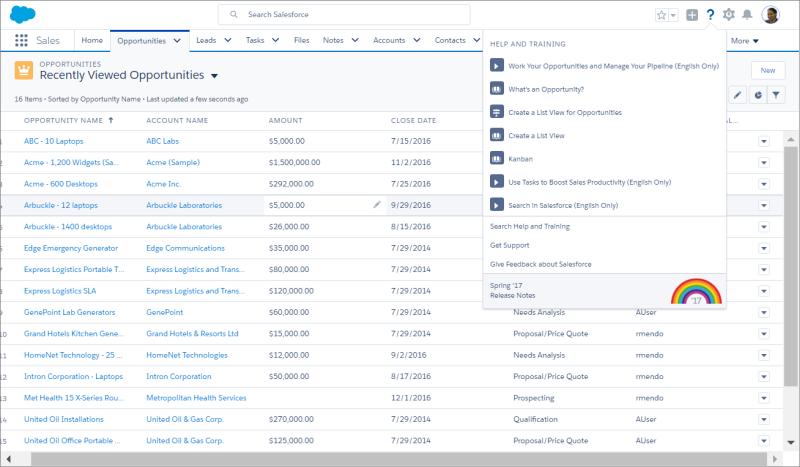Open the Accounts tab
Image resolution: width=800 pixels, height=467 pixels.
click(389, 40)
